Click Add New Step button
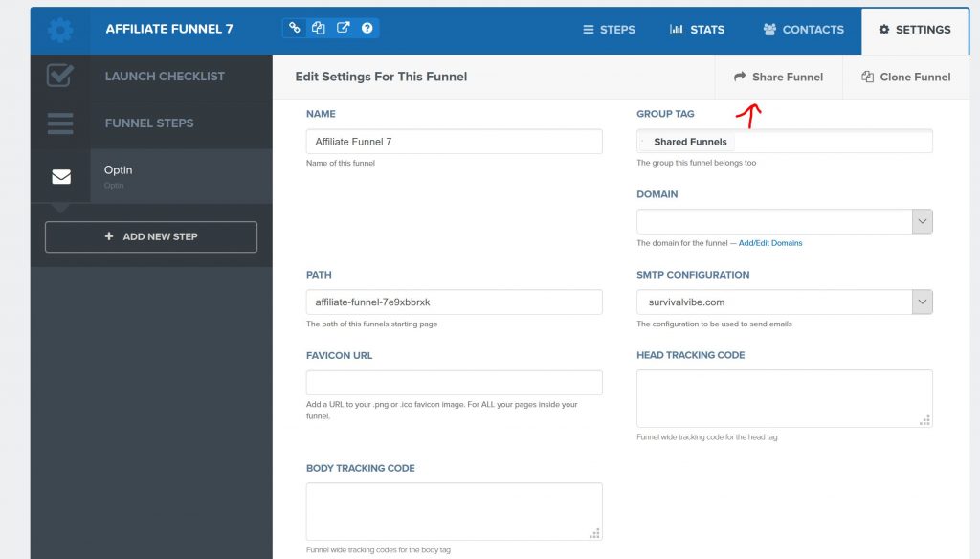 click(150, 236)
